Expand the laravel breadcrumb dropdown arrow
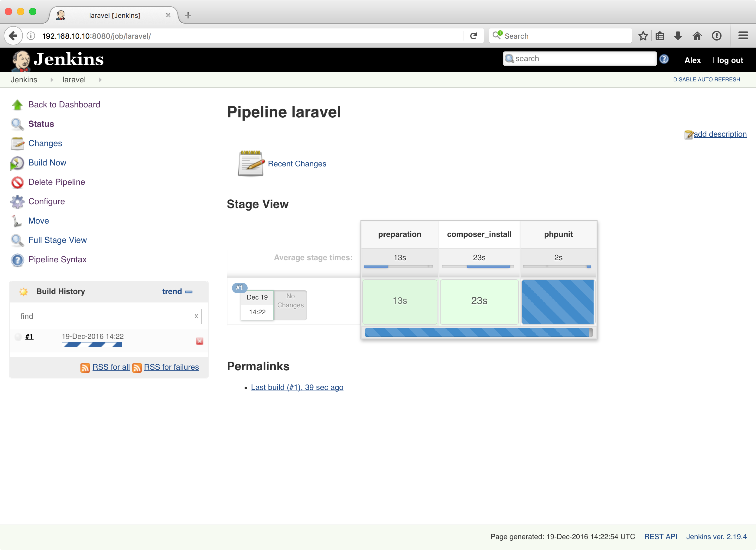The height and width of the screenshot is (550, 756). coord(100,80)
